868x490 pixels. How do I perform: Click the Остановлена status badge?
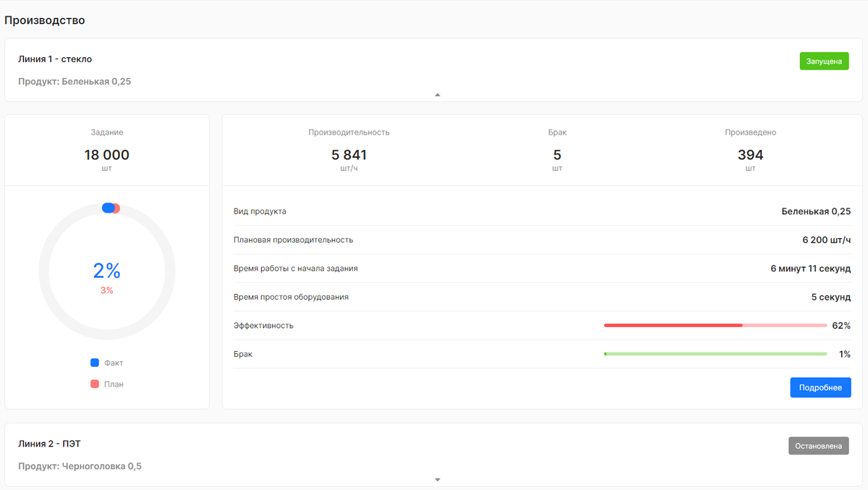click(x=818, y=446)
